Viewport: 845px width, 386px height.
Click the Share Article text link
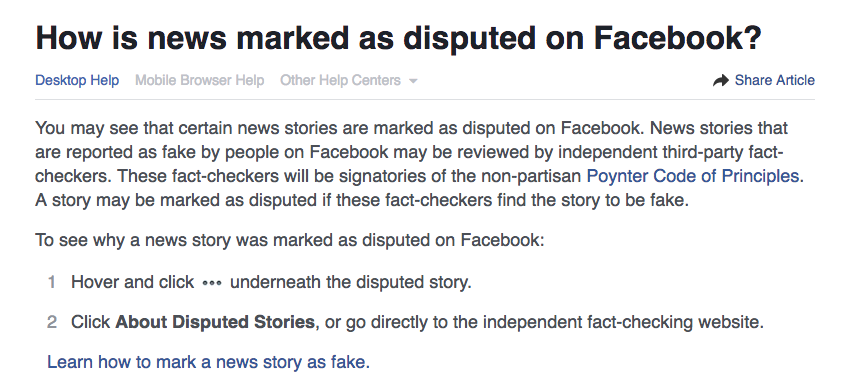774,80
